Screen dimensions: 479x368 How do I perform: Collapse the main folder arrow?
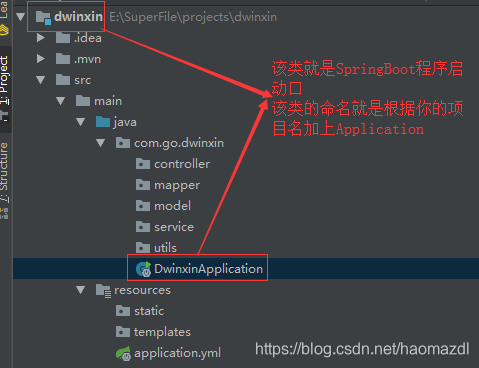coord(61,101)
